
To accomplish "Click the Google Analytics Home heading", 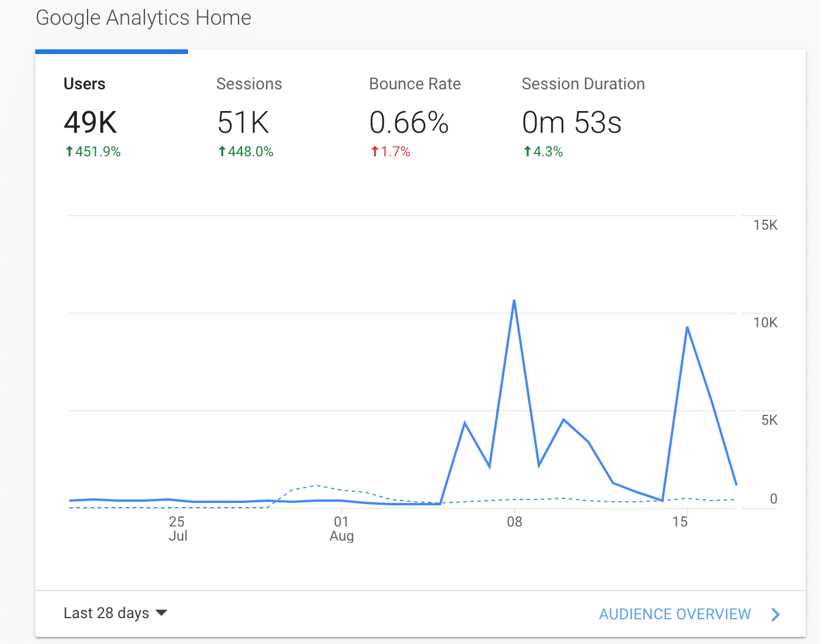I will coord(143,18).
